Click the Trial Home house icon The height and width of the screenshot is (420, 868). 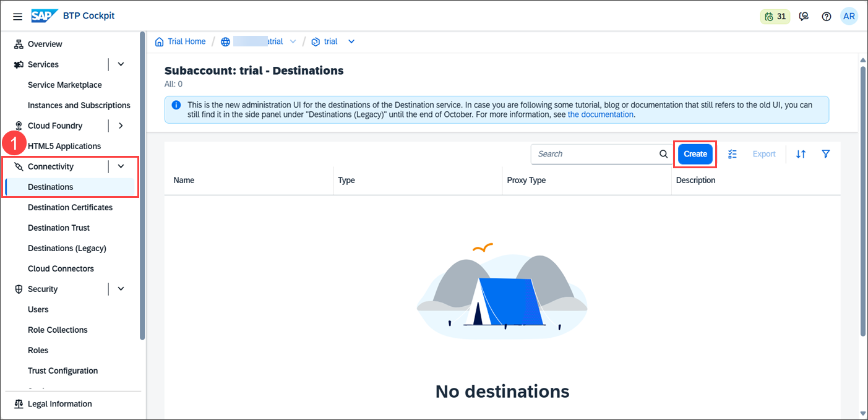(160, 41)
